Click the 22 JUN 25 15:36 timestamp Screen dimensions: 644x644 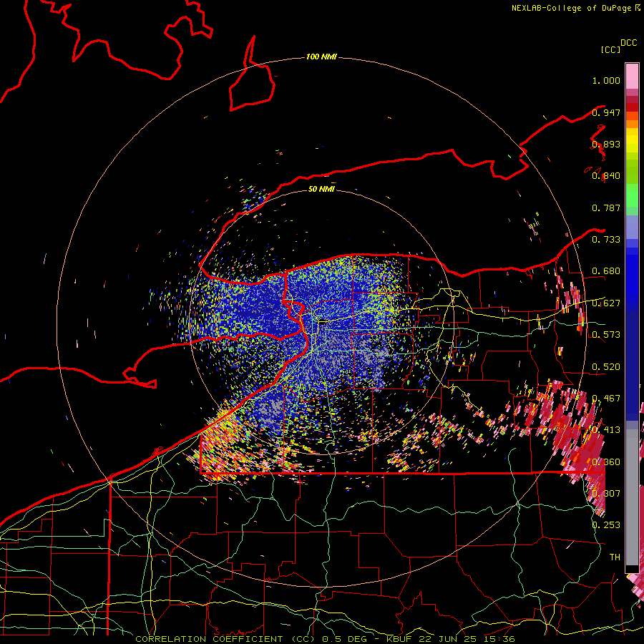click(x=467, y=639)
